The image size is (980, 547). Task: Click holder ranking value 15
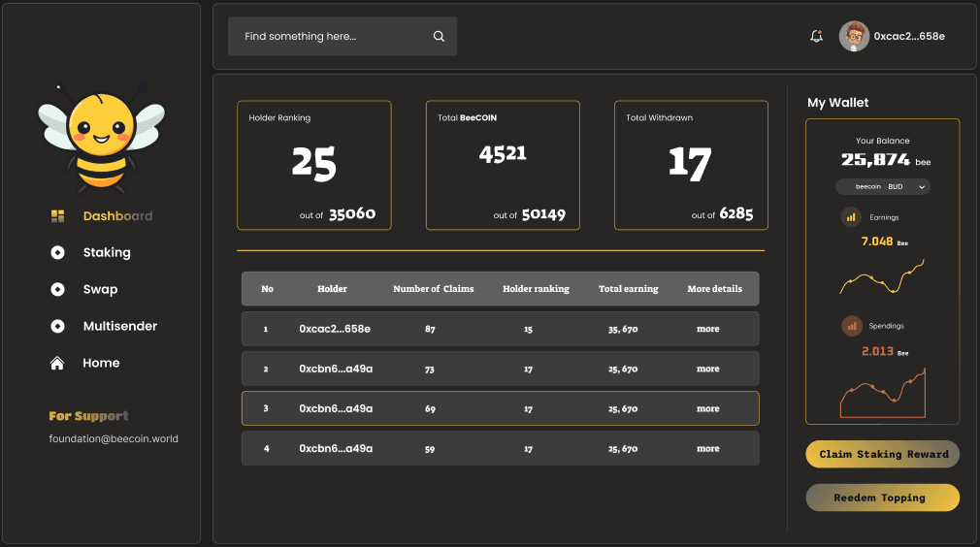528,329
